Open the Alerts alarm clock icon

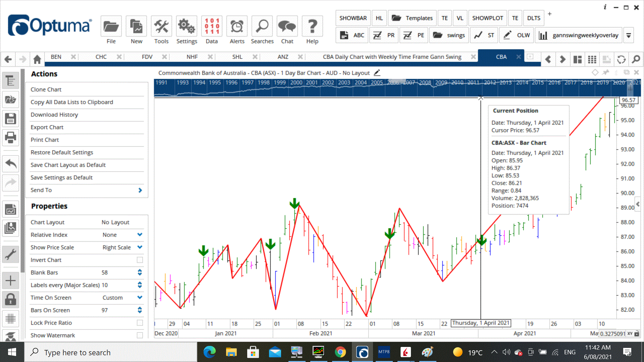click(x=237, y=26)
